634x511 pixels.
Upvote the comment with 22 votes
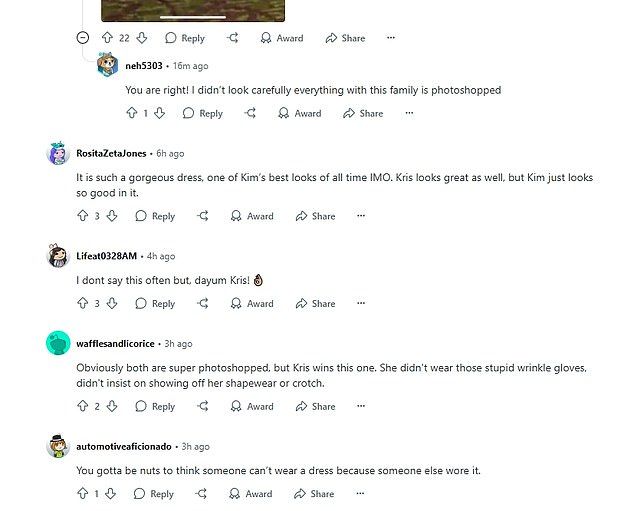pyautogui.click(x=107, y=38)
